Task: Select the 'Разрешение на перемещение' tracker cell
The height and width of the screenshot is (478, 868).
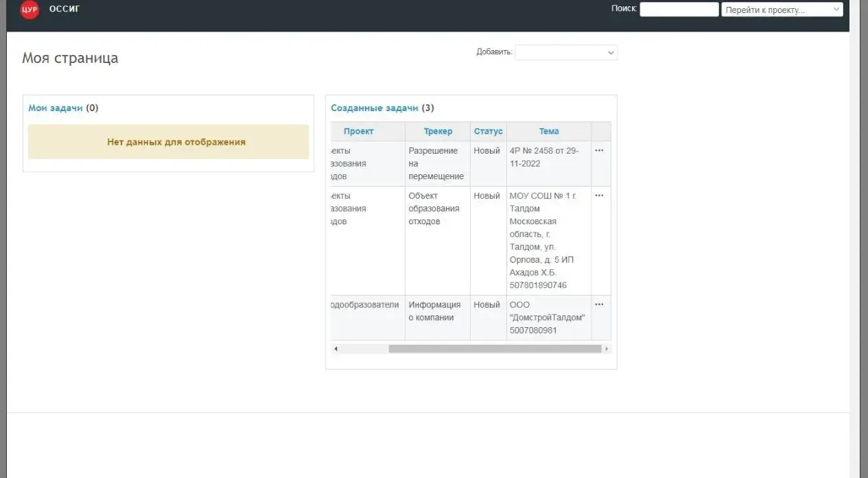Action: (x=437, y=163)
